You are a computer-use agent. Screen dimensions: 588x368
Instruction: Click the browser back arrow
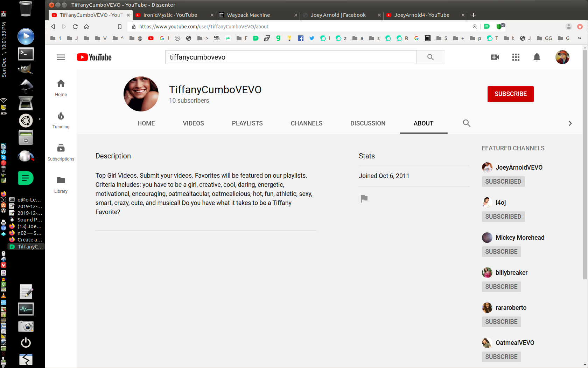pos(53,27)
